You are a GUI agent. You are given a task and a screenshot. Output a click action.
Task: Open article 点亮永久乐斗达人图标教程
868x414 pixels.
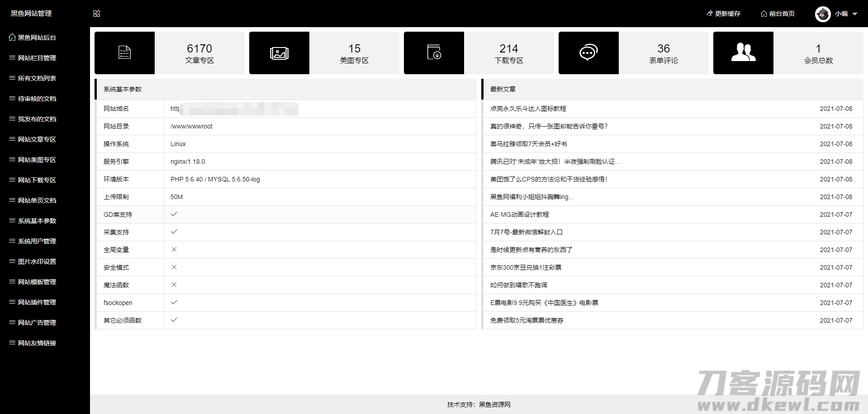pyautogui.click(x=528, y=109)
